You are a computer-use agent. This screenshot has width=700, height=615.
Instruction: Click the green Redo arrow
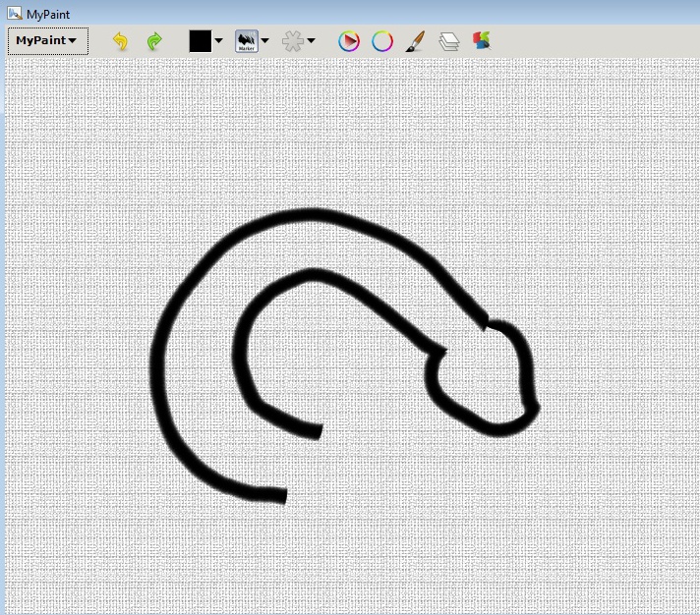154,41
